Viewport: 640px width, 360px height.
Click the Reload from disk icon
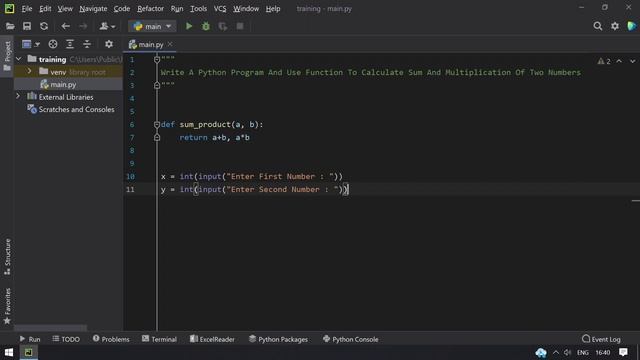[44, 26]
